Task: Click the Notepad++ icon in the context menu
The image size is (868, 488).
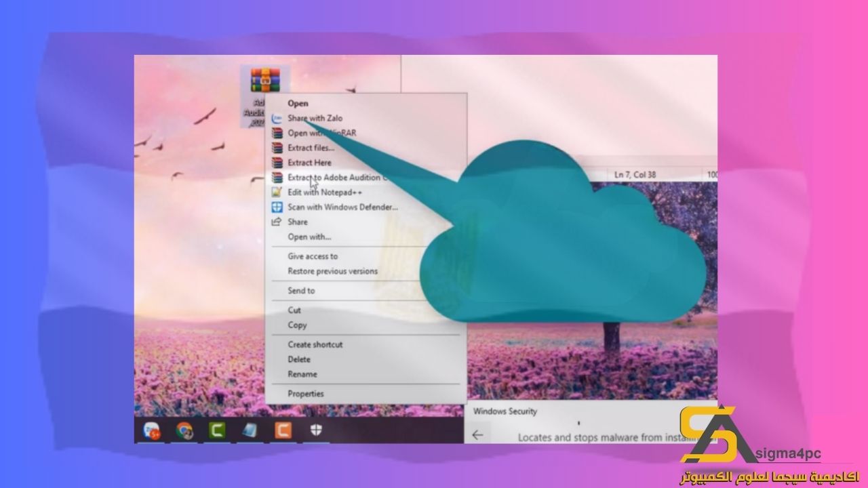Action: coord(277,192)
